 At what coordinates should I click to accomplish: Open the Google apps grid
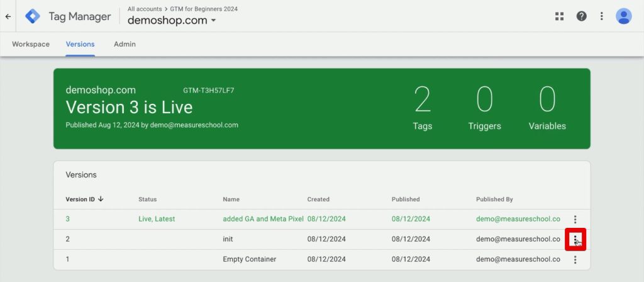click(559, 16)
